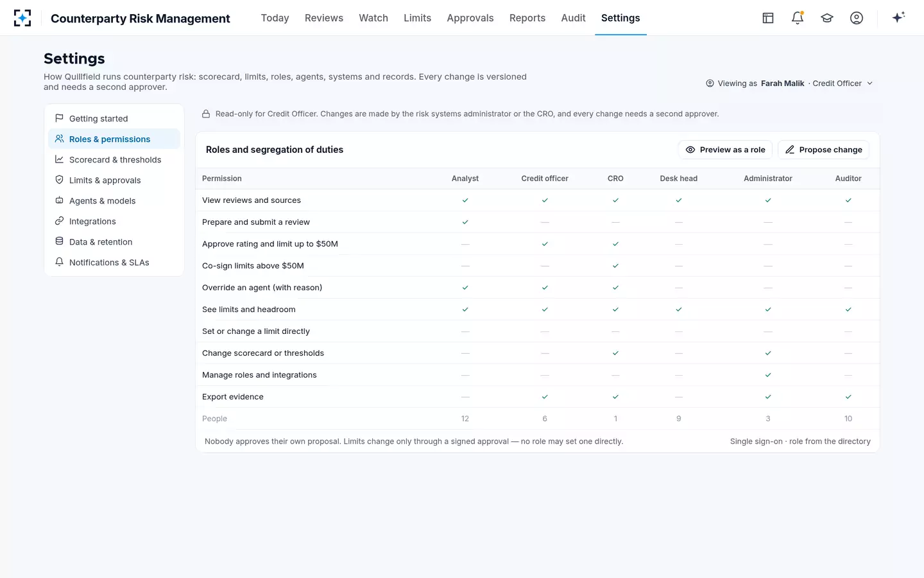Click the shield icon beside Limits & approvals
The image size is (924, 578).
(59, 180)
